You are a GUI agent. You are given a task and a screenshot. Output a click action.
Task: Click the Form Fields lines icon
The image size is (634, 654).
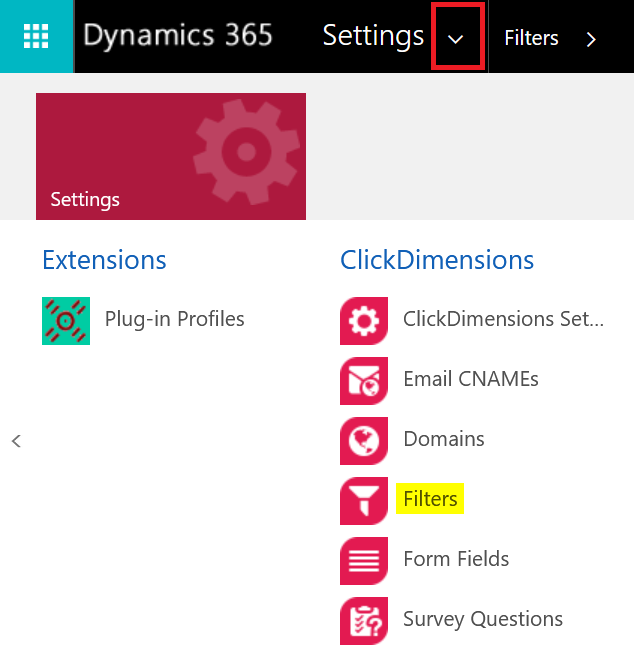364,561
